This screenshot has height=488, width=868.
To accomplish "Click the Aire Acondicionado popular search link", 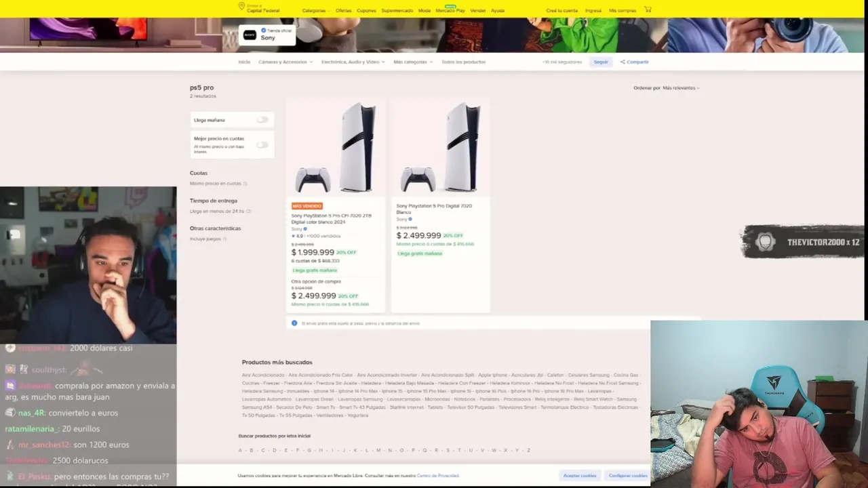I will (x=263, y=375).
